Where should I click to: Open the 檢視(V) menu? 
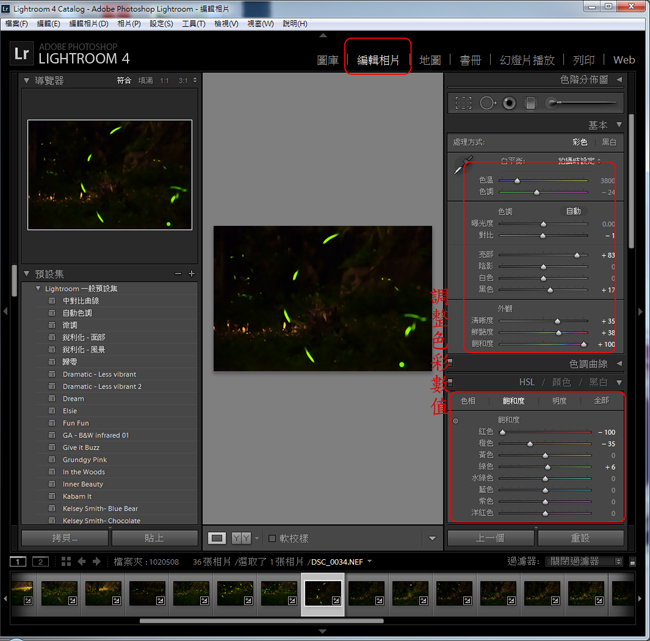pos(226,24)
